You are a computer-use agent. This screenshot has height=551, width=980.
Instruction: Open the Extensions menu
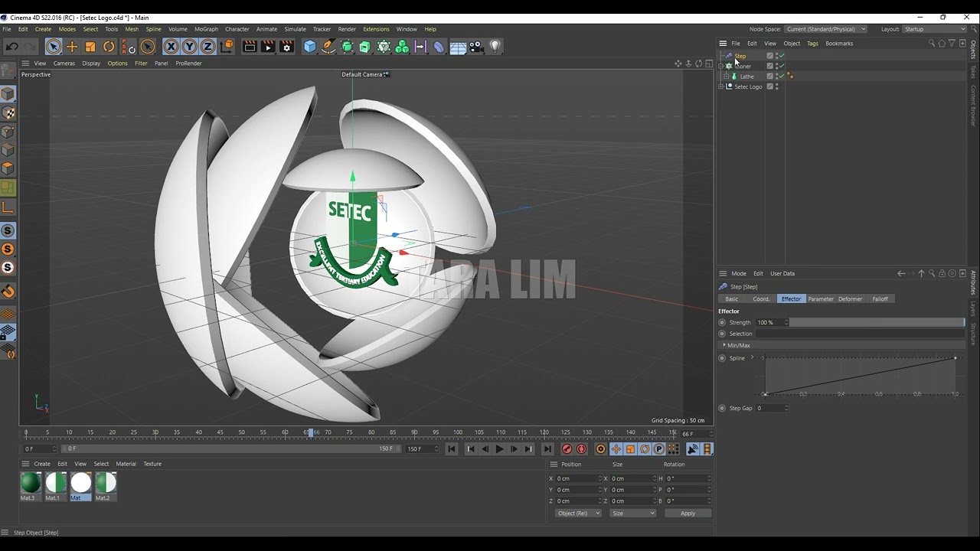coord(376,29)
